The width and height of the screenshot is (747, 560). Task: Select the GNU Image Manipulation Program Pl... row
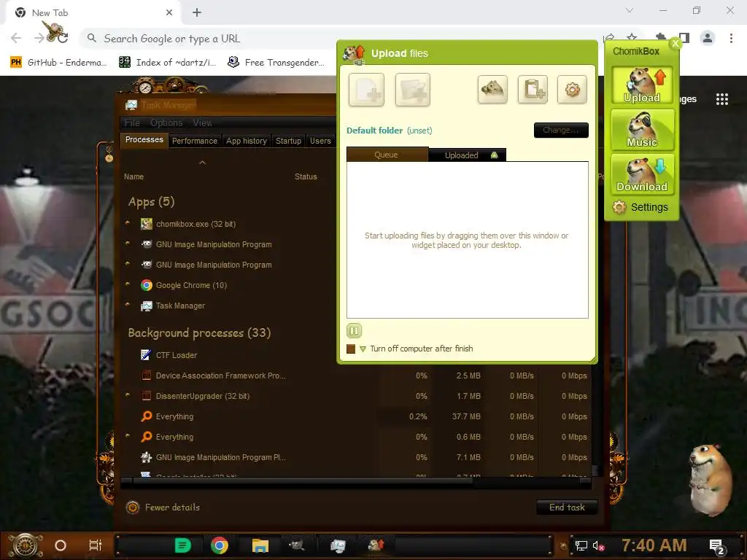(356, 457)
